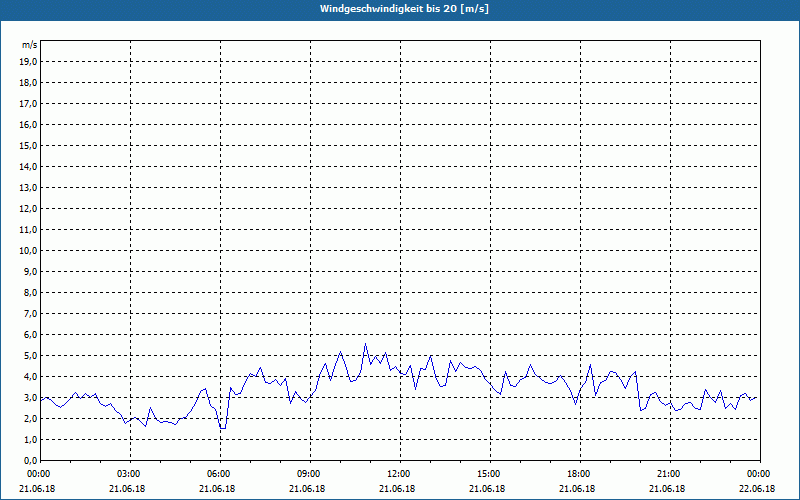The width and height of the screenshot is (800, 500).
Task: Click the 15,0 y-axis label
Action: [28, 145]
